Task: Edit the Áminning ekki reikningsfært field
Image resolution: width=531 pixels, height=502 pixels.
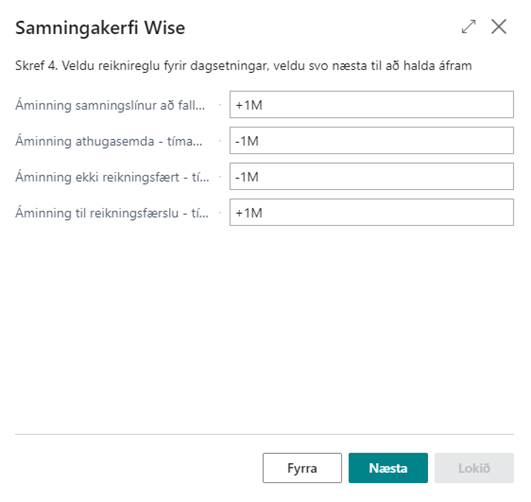Action: pos(371,176)
